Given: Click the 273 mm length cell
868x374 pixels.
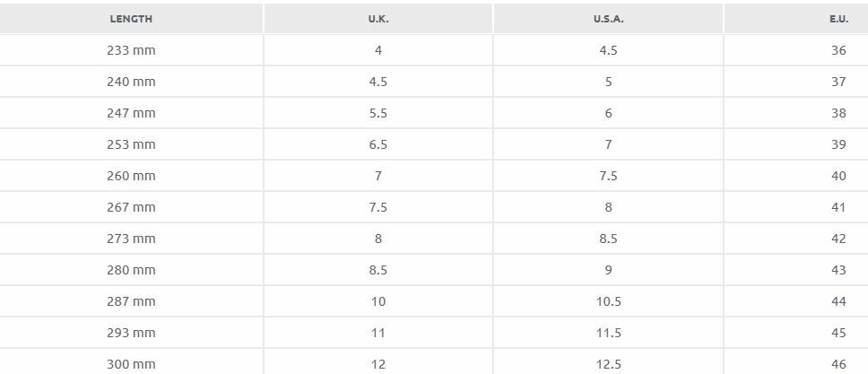Looking at the screenshot, I should click(x=131, y=239).
